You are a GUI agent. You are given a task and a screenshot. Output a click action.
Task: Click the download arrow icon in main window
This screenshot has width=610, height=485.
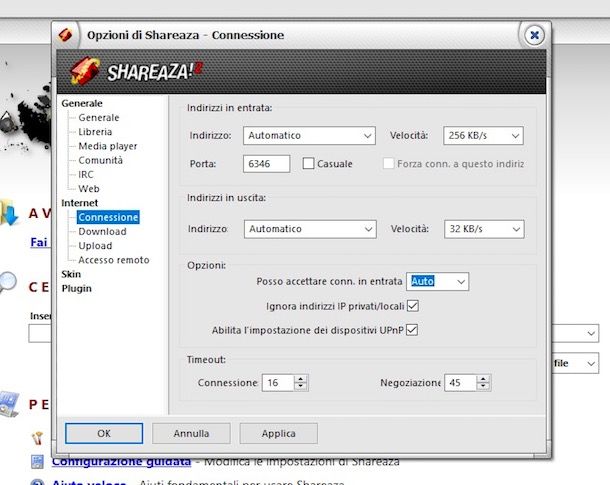click(x=9, y=212)
